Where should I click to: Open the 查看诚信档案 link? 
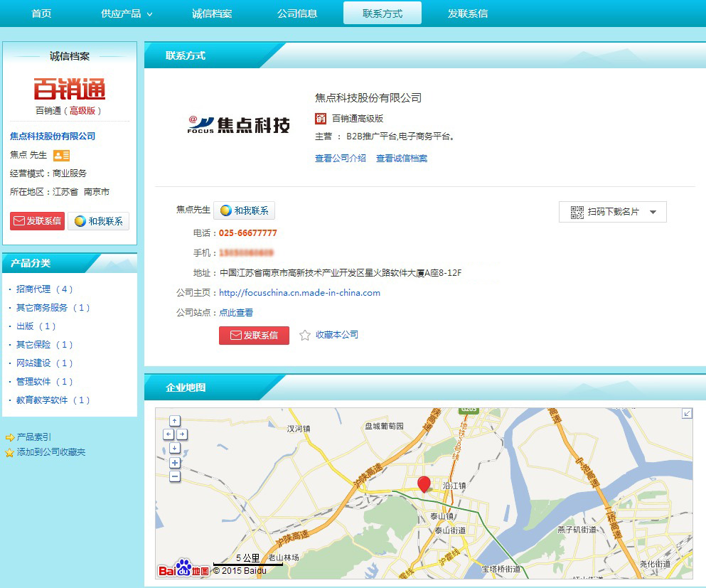[402, 158]
